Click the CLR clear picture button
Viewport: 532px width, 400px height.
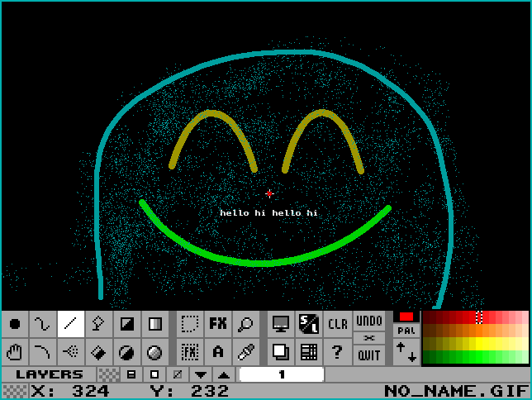[x=337, y=324]
